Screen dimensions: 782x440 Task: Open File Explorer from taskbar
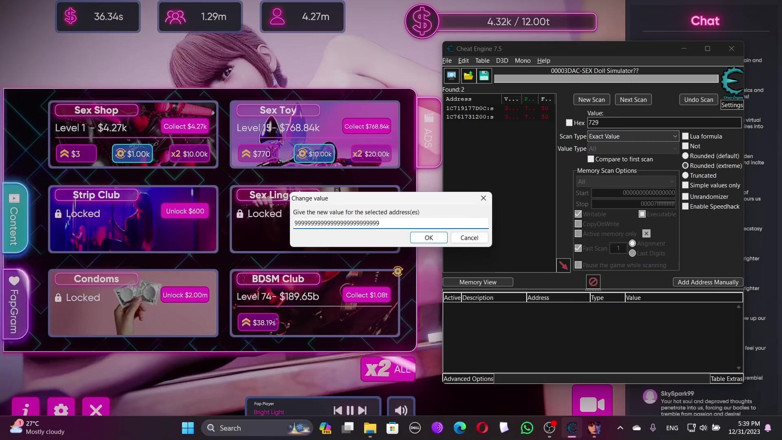(370, 428)
